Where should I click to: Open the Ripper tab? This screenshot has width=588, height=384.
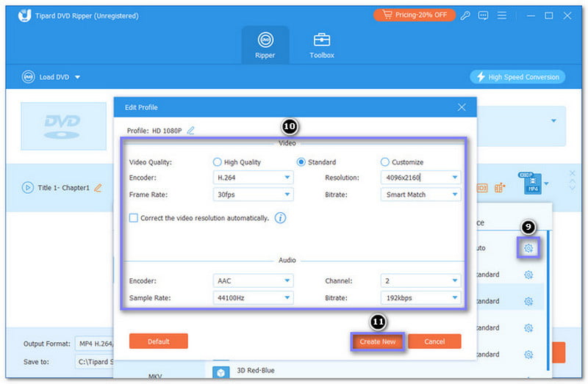click(265, 45)
